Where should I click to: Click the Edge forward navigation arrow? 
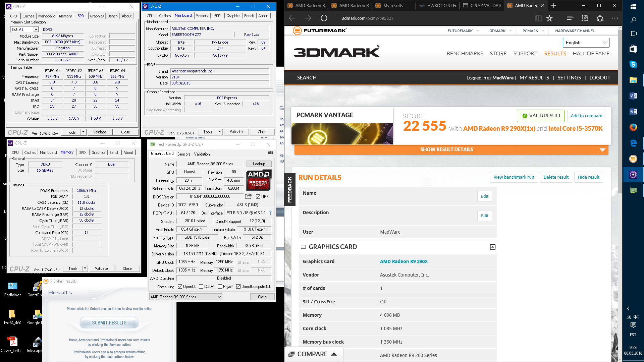coord(308,18)
